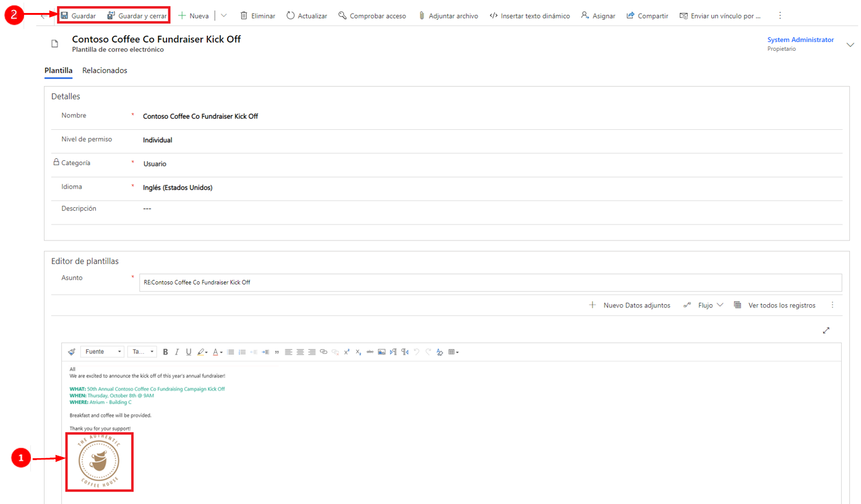Screen dimensions: 861x504
Task: Click the Descripción field
Action: 492,209
